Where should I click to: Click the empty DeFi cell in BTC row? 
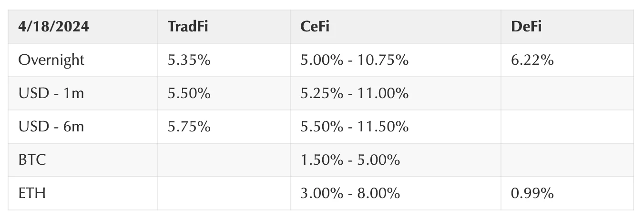pyautogui.click(x=567, y=160)
